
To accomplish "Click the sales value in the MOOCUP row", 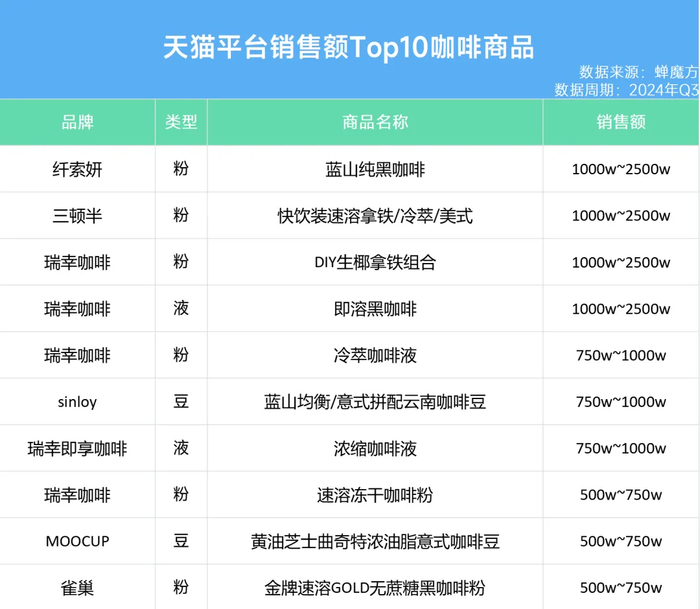I will [621, 542].
